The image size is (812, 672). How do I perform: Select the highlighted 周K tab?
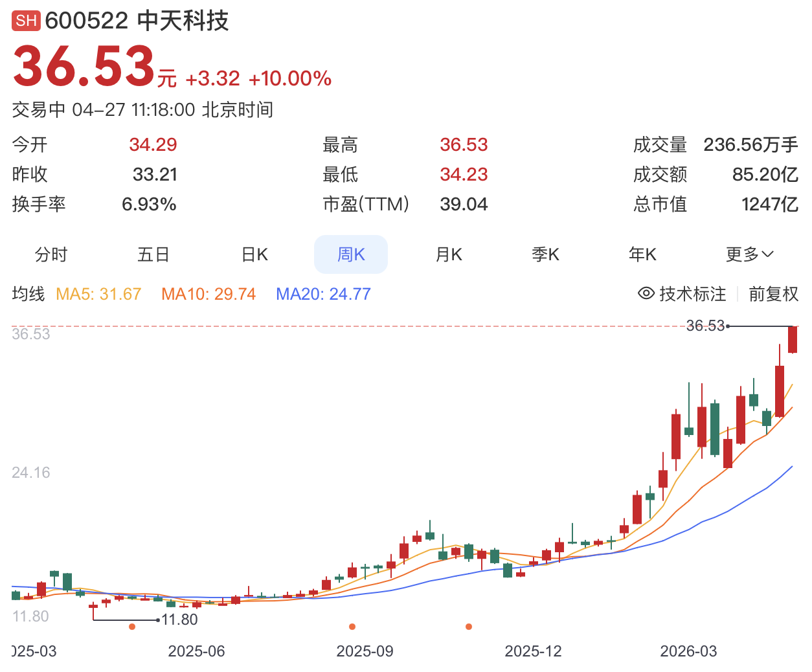click(351, 254)
